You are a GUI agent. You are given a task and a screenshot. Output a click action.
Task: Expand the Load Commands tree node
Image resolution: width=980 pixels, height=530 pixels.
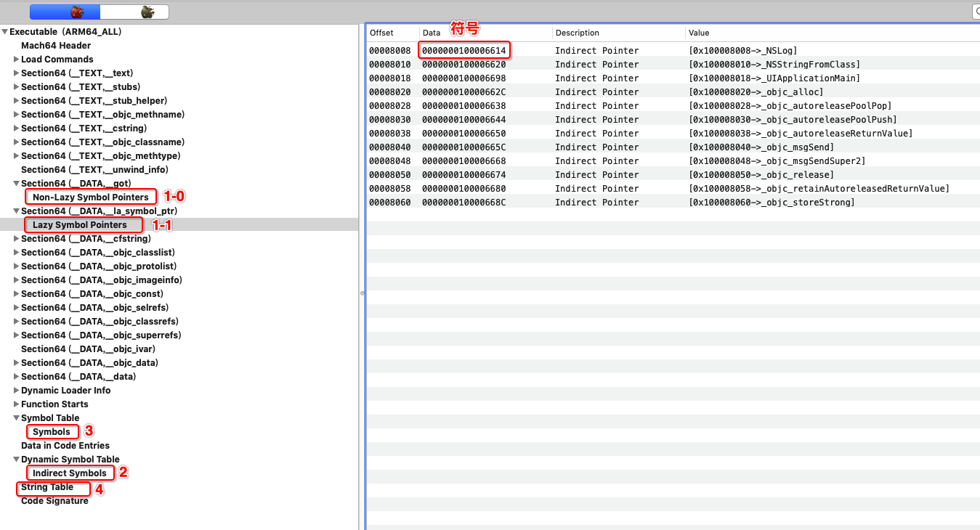16,60
